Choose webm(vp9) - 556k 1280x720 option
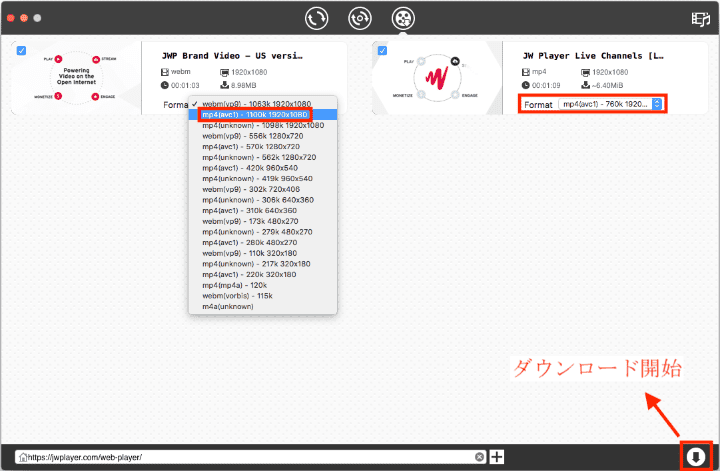Viewport: 720px width, 471px height. (x=263, y=136)
